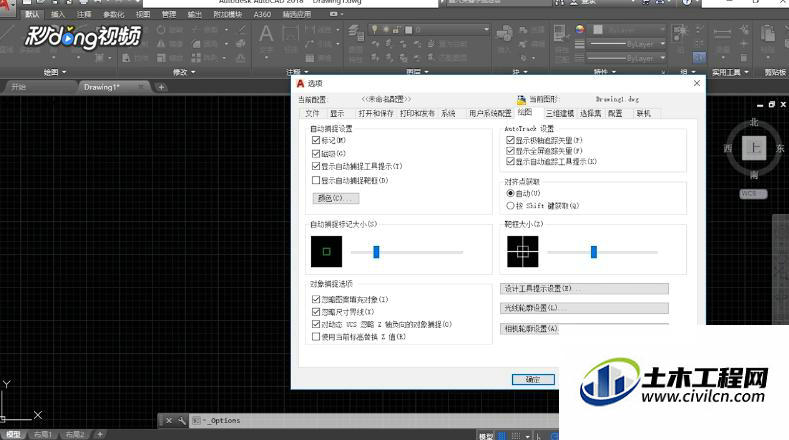Screen dimensions: 789x440
Task: Click the grid display icon in status bar
Action: click(x=502, y=435)
